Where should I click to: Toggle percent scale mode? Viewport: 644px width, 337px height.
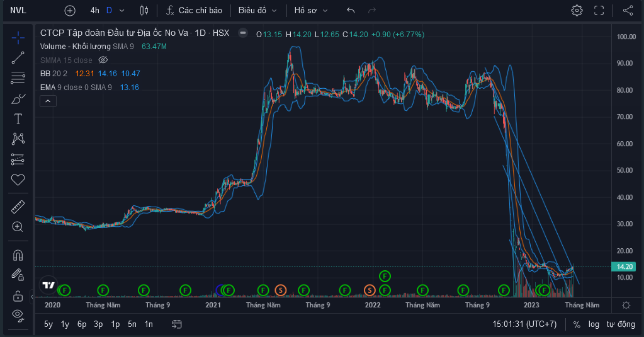click(577, 324)
